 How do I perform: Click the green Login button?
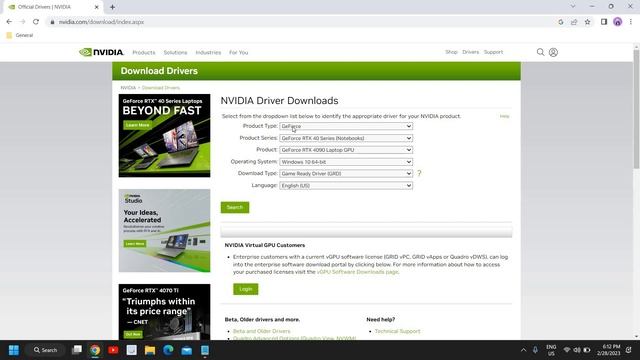tap(245, 289)
